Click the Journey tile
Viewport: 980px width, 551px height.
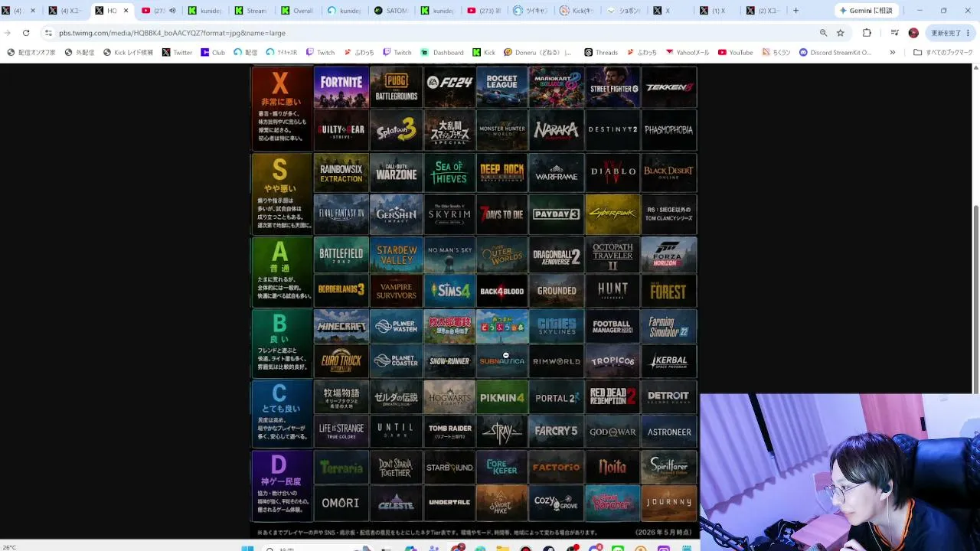pyautogui.click(x=669, y=503)
